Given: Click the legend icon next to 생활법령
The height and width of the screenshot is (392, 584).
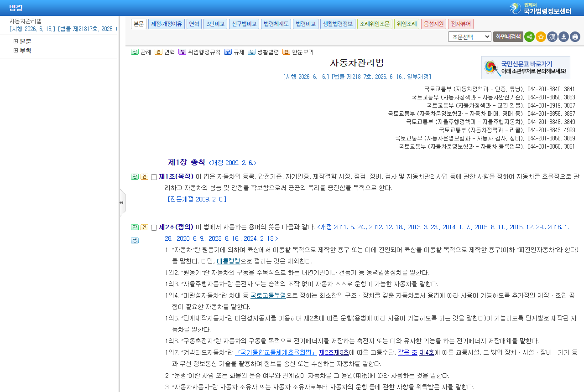Looking at the screenshot, I should click(251, 52).
